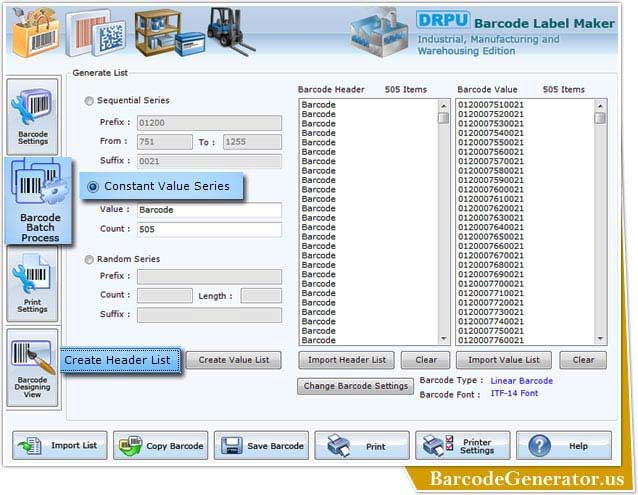
Task: Click the DRPU logo
Action: pyautogui.click(x=443, y=20)
